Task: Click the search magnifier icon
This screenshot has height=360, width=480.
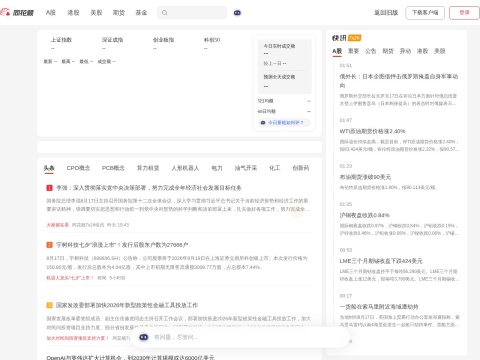Action: point(164,13)
